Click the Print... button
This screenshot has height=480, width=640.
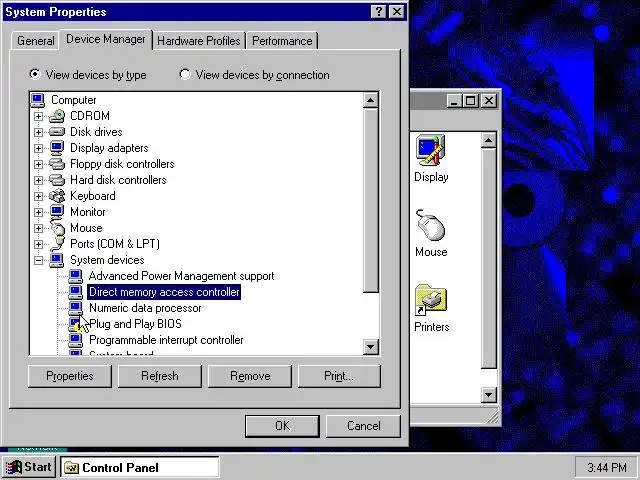[339, 376]
